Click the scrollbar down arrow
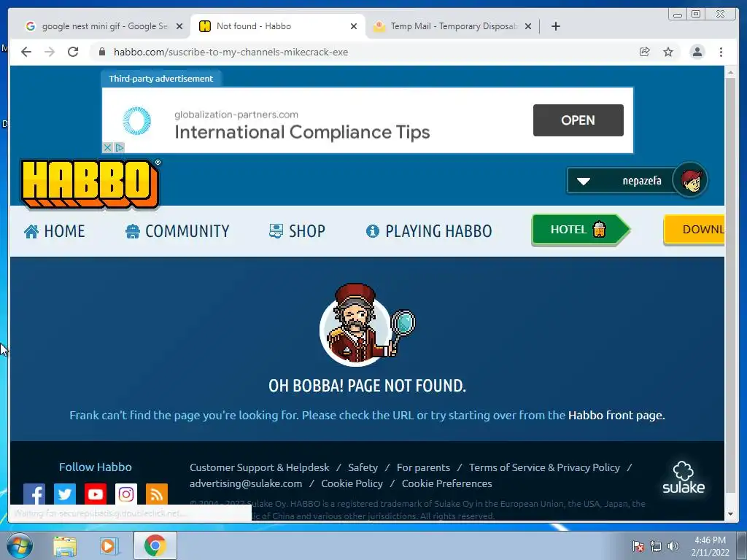747x560 pixels. pyautogui.click(x=730, y=514)
